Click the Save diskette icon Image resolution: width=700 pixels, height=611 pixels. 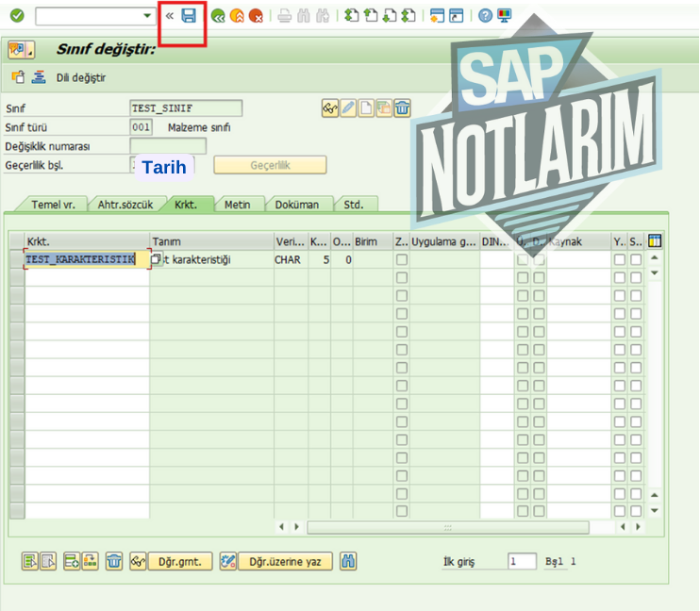click(x=189, y=16)
